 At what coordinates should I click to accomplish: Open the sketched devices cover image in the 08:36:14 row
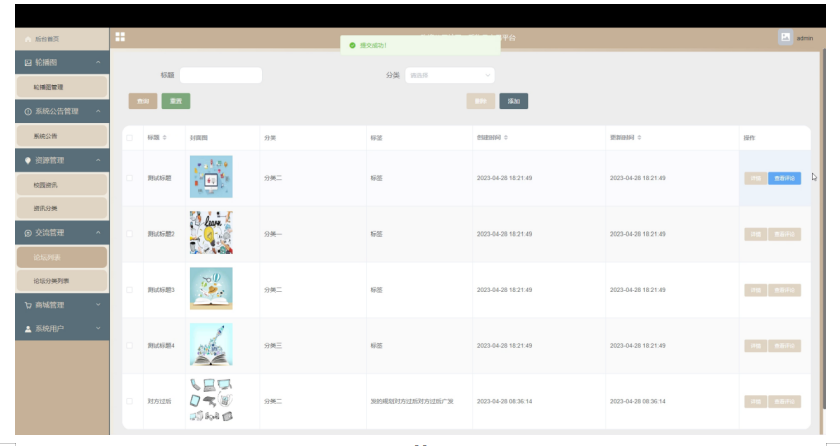[x=211, y=400]
